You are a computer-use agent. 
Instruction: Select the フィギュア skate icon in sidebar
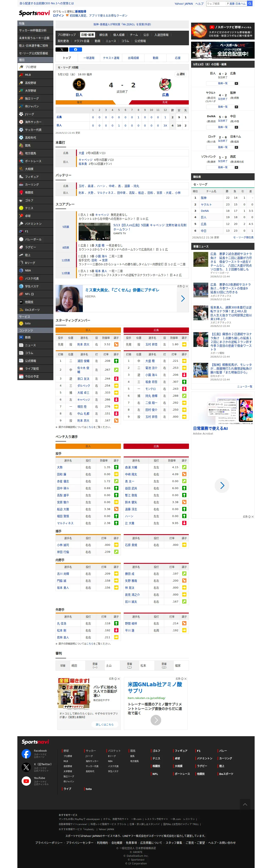click(x=21, y=177)
